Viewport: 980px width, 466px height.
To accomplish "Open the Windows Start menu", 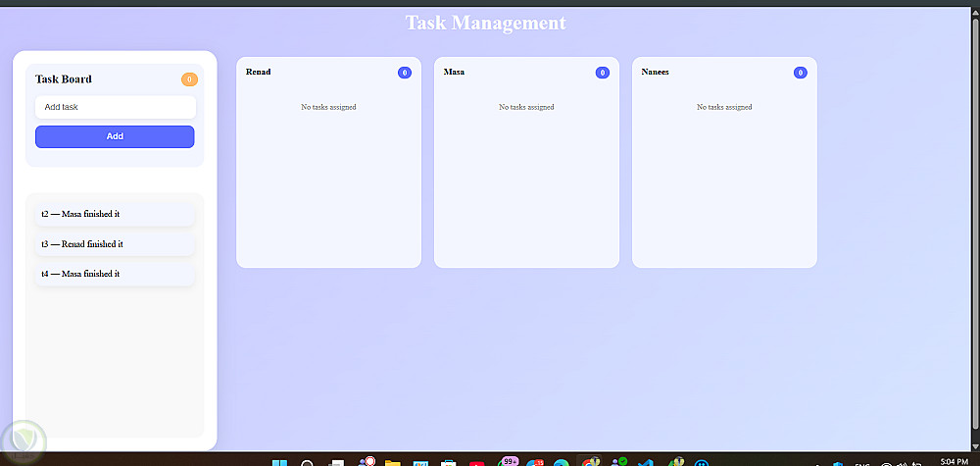I will [x=278, y=463].
